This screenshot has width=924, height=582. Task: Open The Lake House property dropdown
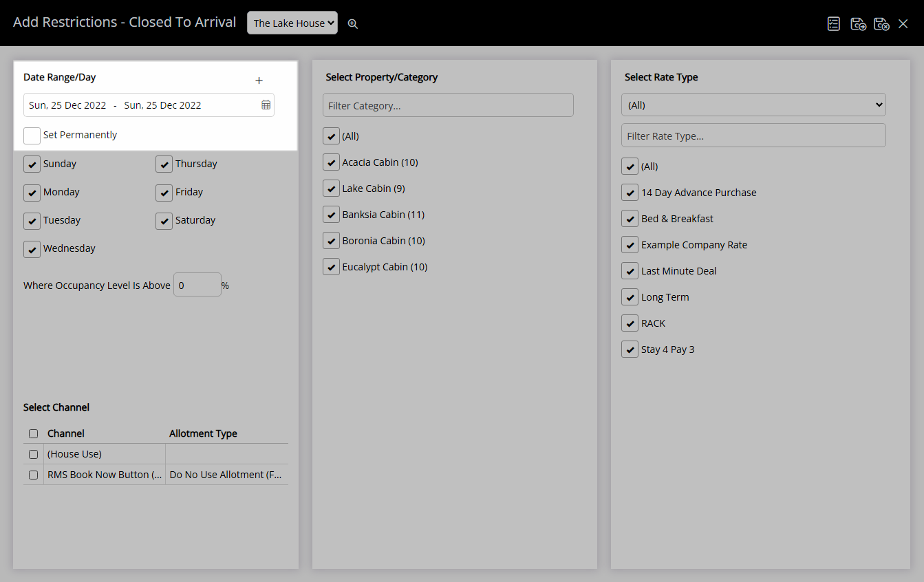[x=292, y=23]
